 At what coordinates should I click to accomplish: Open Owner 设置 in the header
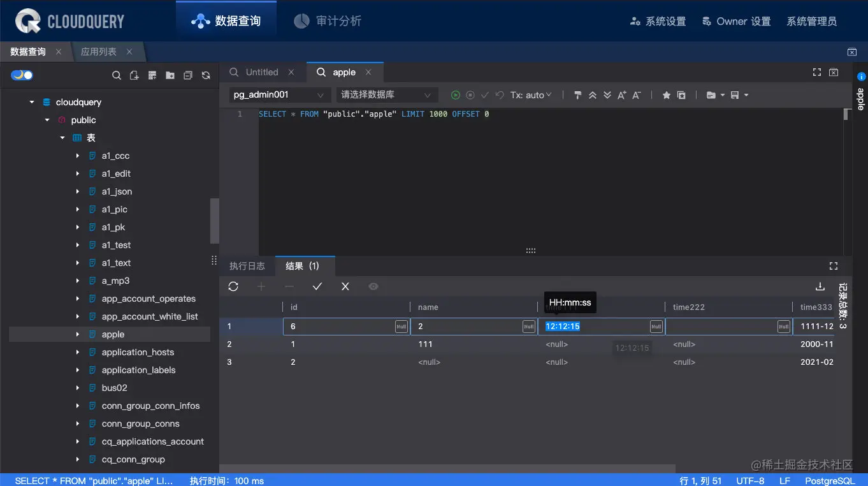736,21
